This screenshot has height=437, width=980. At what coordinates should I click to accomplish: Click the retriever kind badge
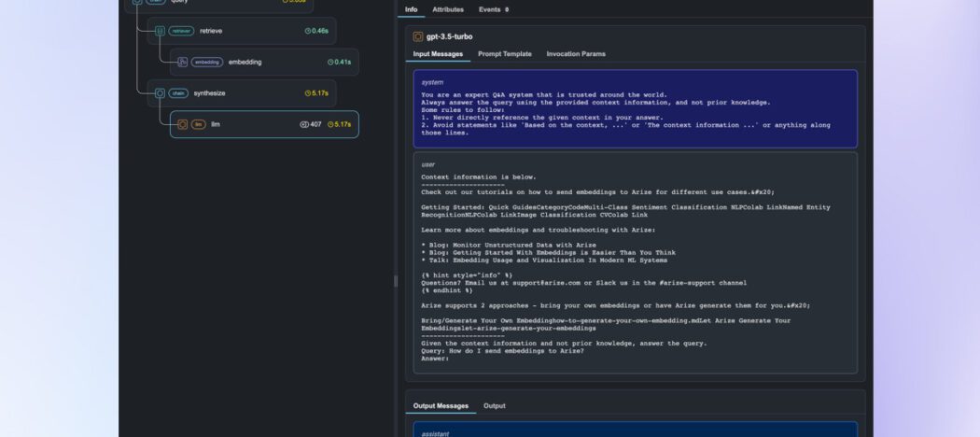point(181,31)
